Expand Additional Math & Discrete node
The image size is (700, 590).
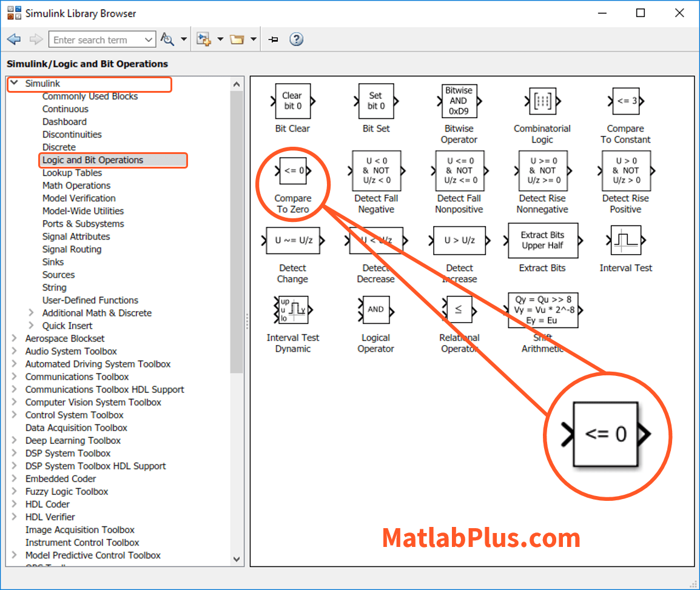coord(32,312)
